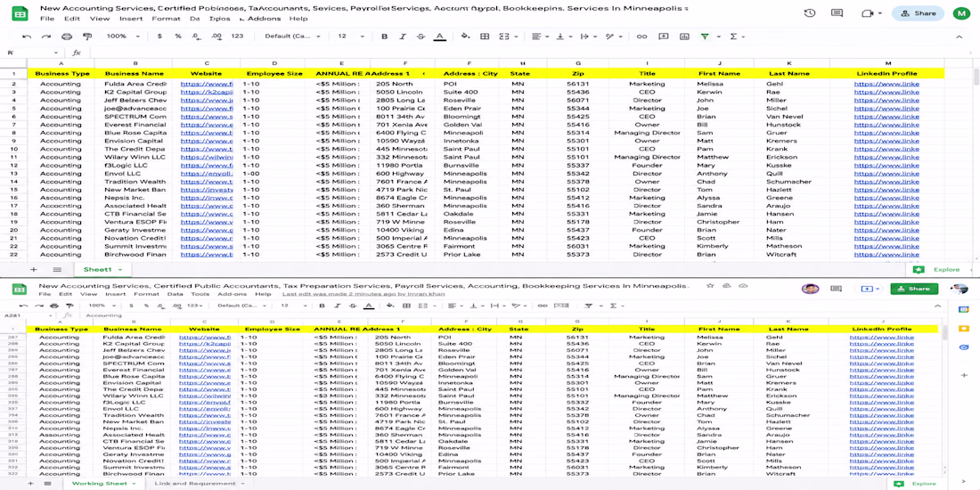Image resolution: width=980 pixels, height=490 pixels.
Task: Insert link in Working Sheet window toolbar
Action: pos(543,306)
